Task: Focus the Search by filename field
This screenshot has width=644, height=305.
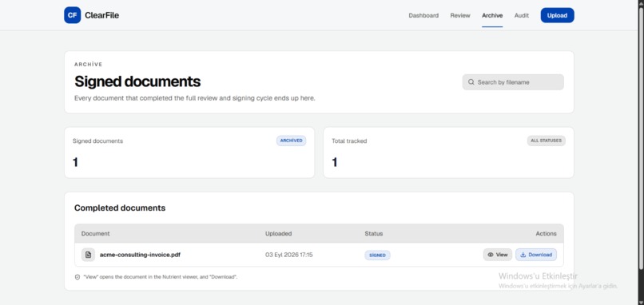Action: [513, 82]
